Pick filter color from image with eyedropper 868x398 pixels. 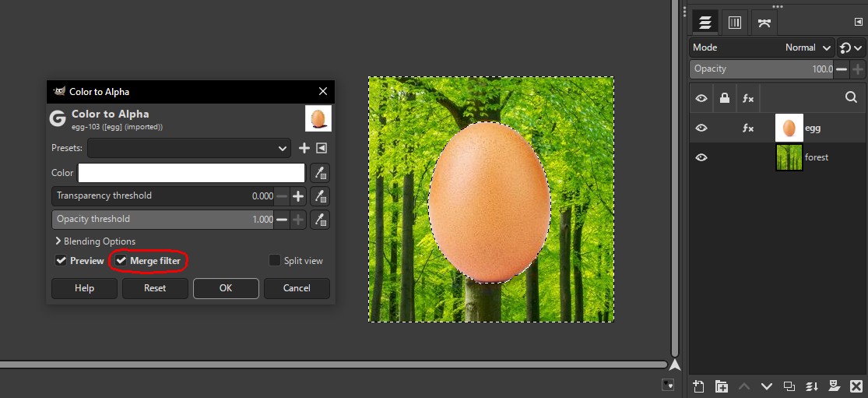(x=320, y=173)
